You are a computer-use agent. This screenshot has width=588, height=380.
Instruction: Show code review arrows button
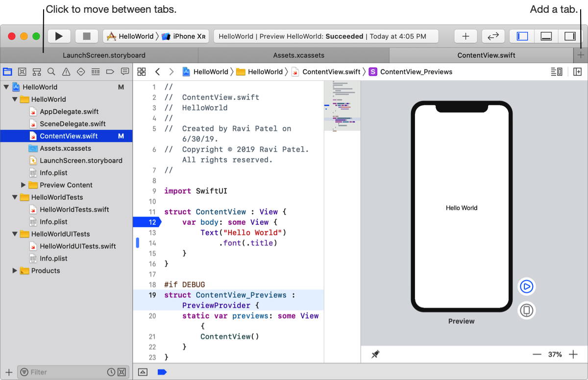493,36
